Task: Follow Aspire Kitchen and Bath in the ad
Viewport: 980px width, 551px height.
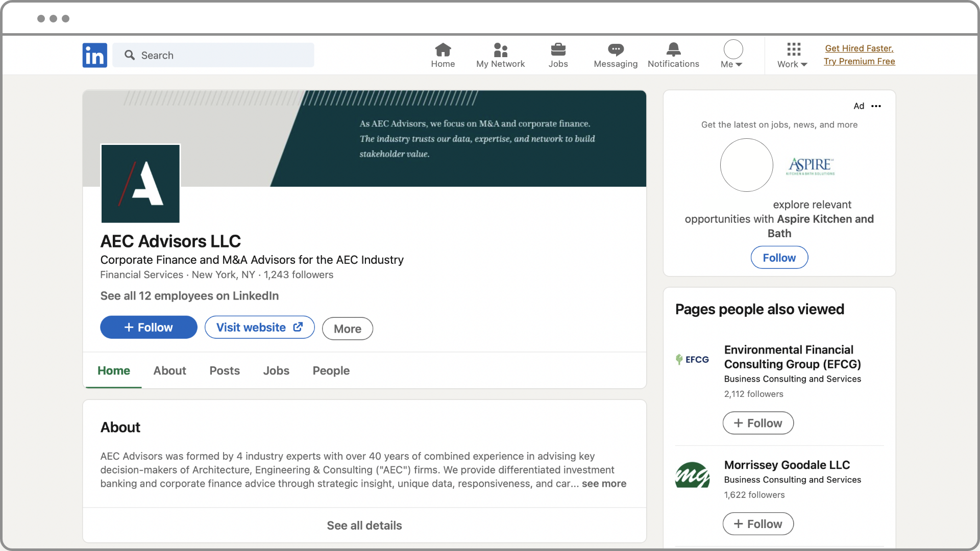Action: (x=779, y=258)
